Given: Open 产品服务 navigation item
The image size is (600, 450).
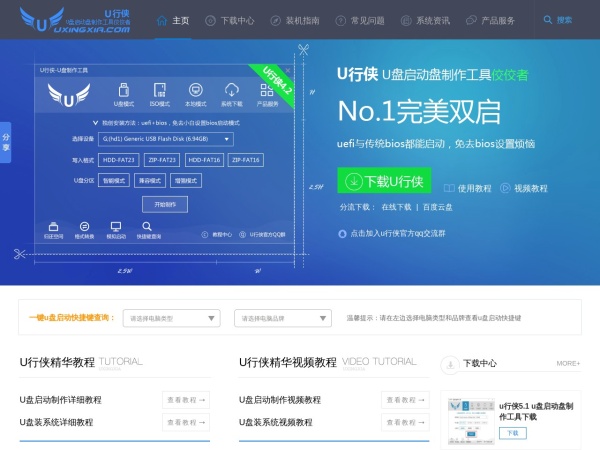Looking at the screenshot, I should tap(490, 20).
